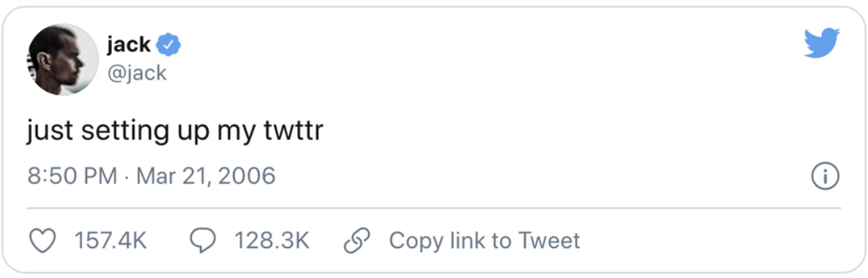Visit the @jack handle link

[x=136, y=72]
